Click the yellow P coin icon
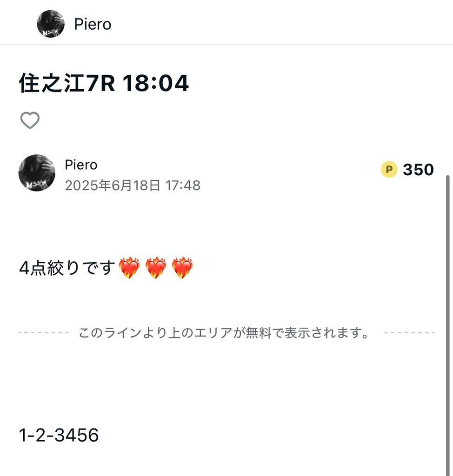This screenshot has height=476, width=453. click(x=389, y=170)
